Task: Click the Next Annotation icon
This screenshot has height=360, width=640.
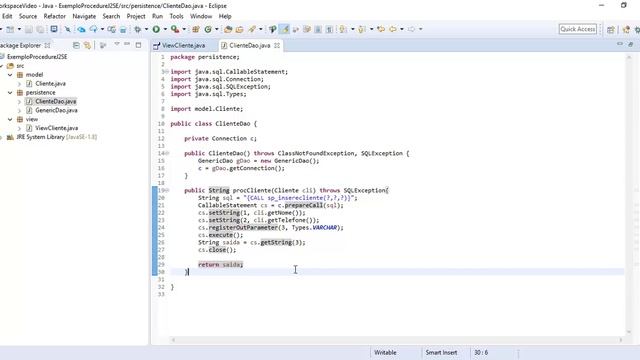Action: 343,29
